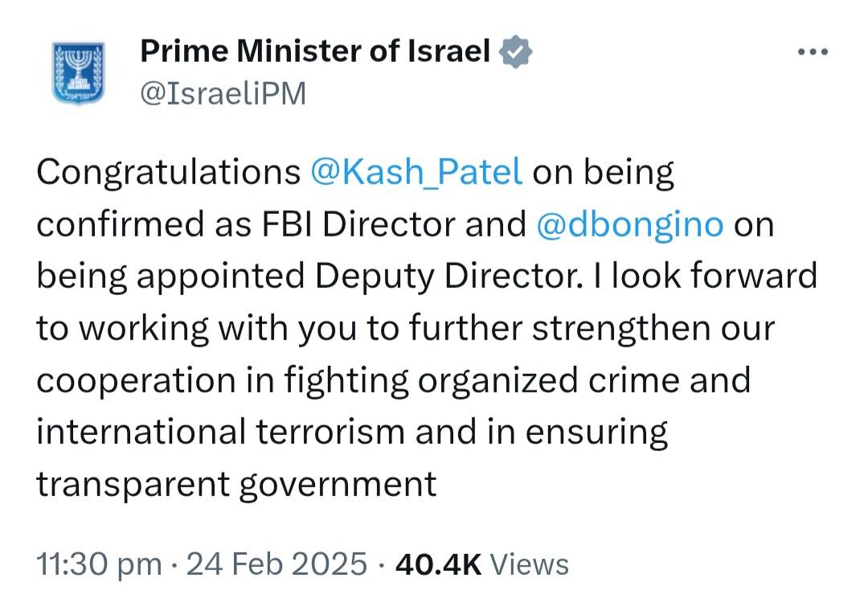Open the three-dot more options menu
Viewport: 868px width, 603px height.
click(813, 52)
